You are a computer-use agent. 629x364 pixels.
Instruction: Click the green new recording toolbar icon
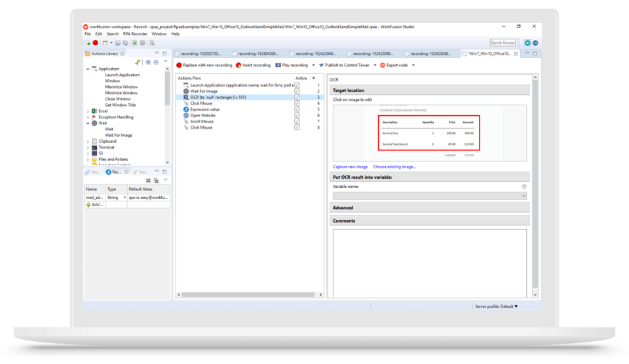88,43
